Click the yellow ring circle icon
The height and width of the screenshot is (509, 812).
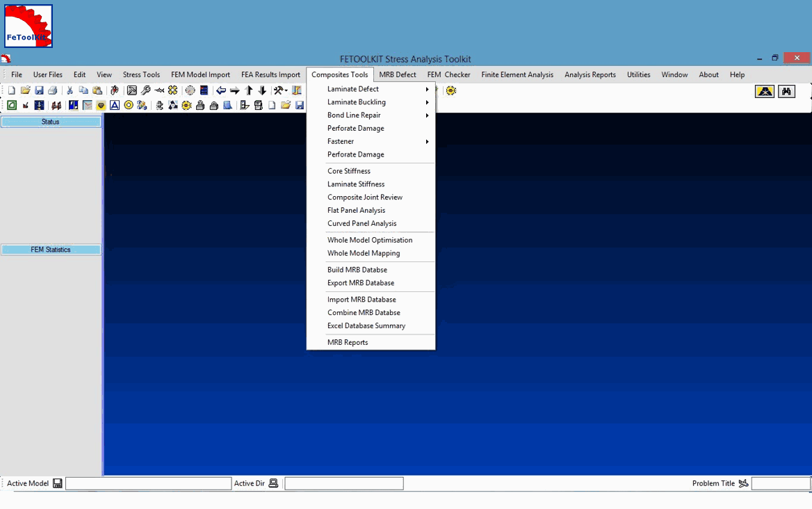click(x=129, y=105)
